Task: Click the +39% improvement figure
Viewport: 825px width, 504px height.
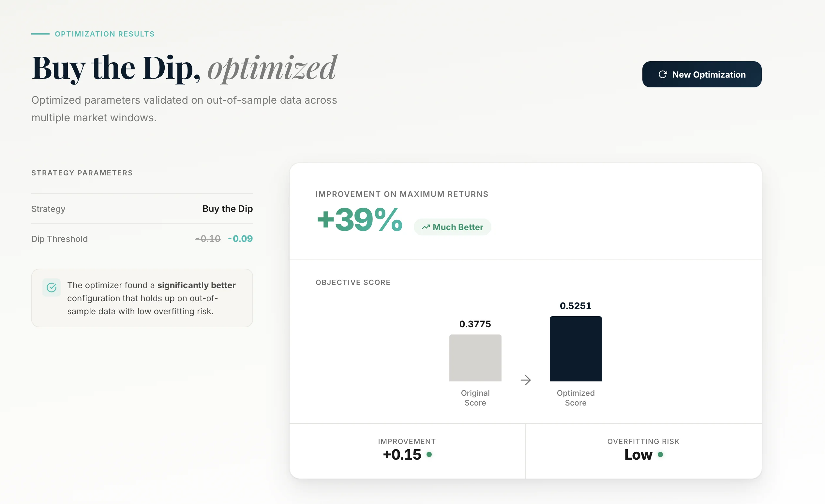Action: (359, 220)
